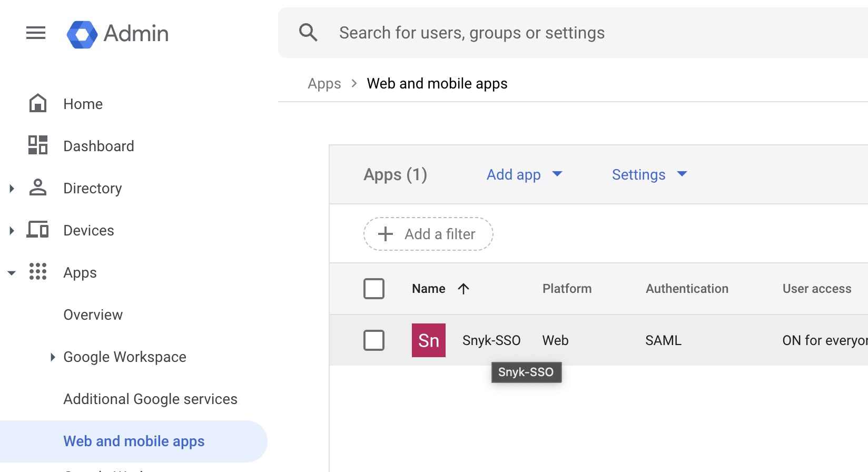Select Web and mobile apps item
This screenshot has height=472, width=868.
click(x=134, y=441)
